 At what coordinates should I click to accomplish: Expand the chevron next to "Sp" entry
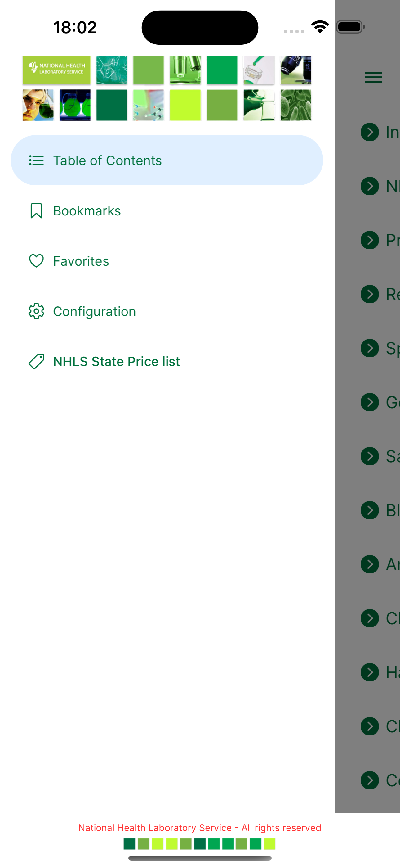coord(370,348)
